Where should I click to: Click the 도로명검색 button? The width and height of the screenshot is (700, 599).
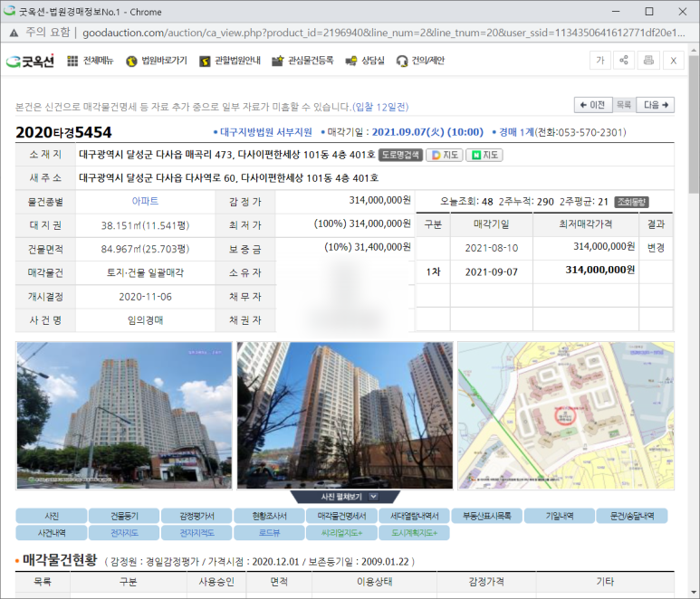(400, 155)
